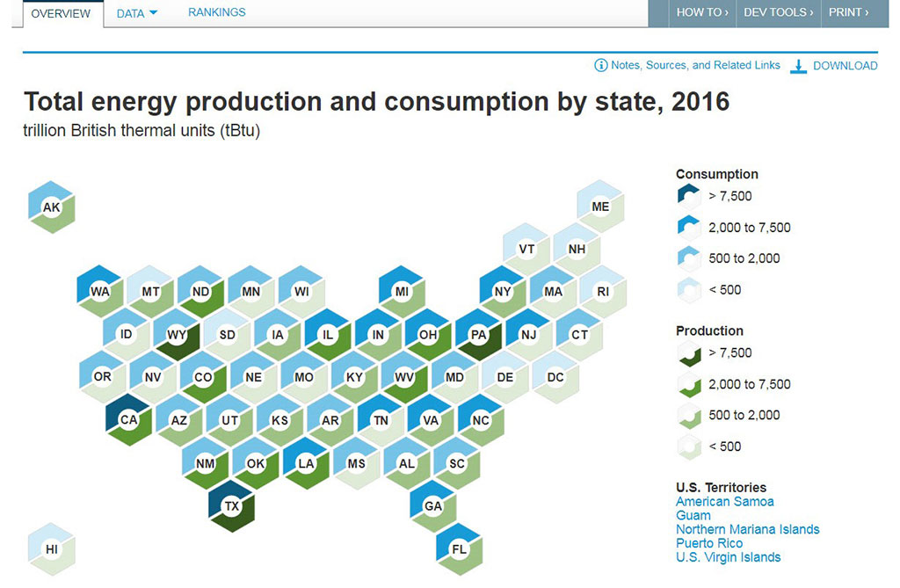
Task: Select the Florida hexagon
Action: (458, 549)
